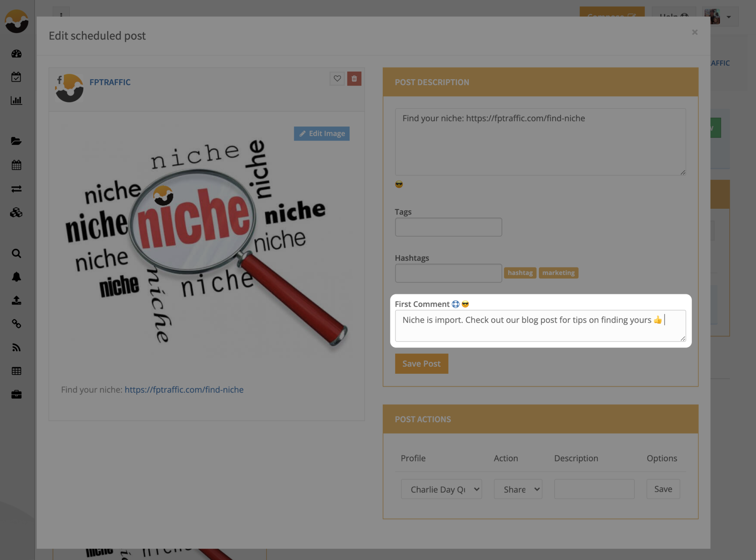Open the fptraffic.com/find-niche link
The width and height of the screenshot is (756, 560).
(x=184, y=390)
